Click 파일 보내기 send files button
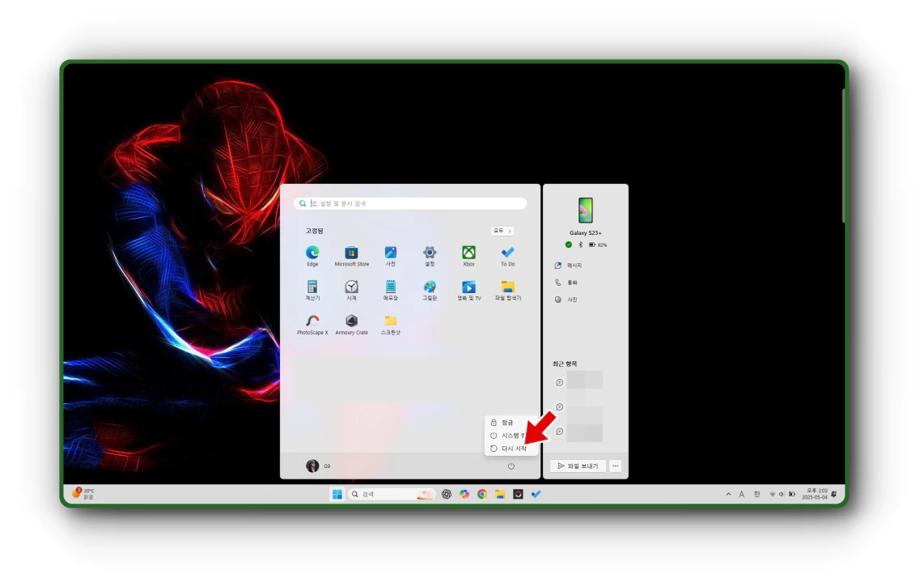 click(x=578, y=466)
